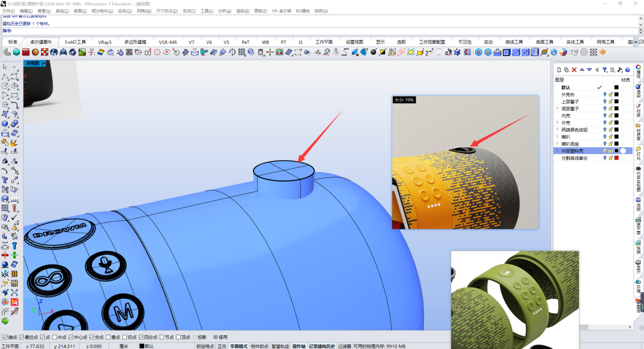Image resolution: width=644 pixels, height=349 pixels.
Task: Lock the 内壳 layer
Action: click(611, 116)
